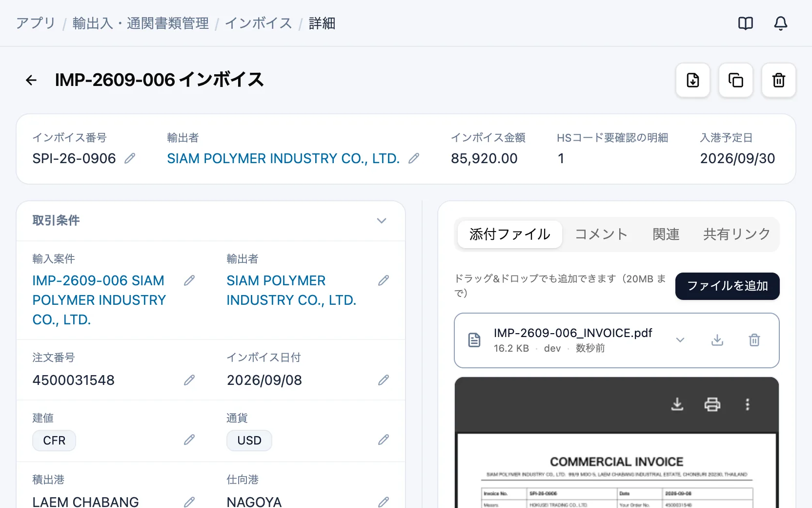Viewport: 812px width, 508px height.
Task: Click the CFR tag
Action: coord(54,441)
